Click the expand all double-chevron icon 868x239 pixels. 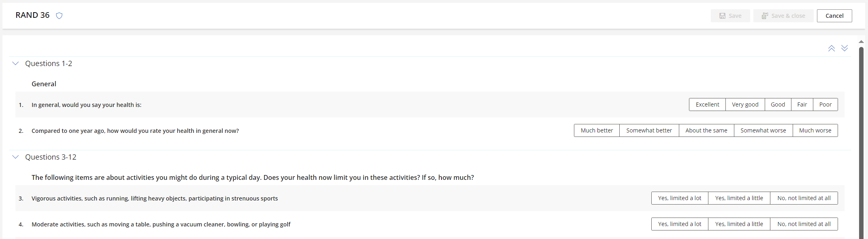(x=845, y=48)
